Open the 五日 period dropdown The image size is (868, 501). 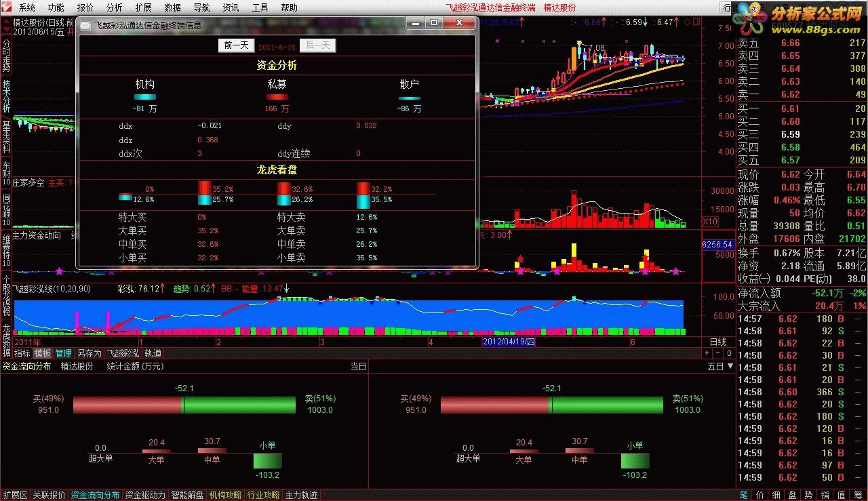pos(720,366)
